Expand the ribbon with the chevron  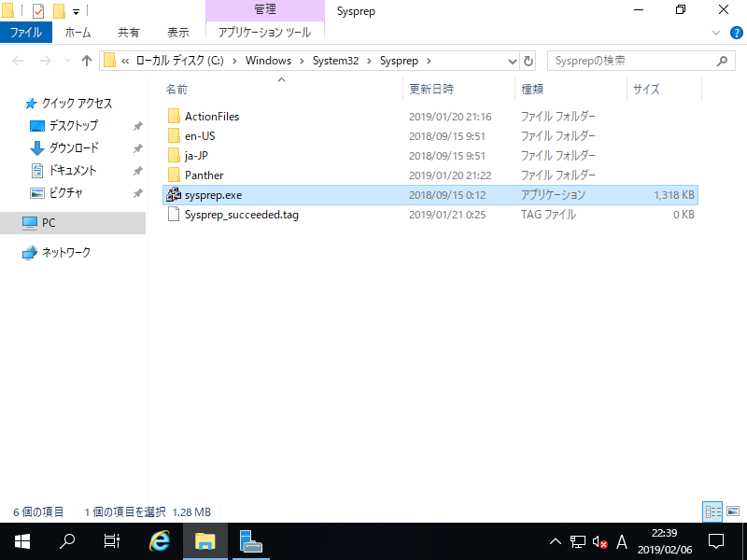tap(715, 33)
